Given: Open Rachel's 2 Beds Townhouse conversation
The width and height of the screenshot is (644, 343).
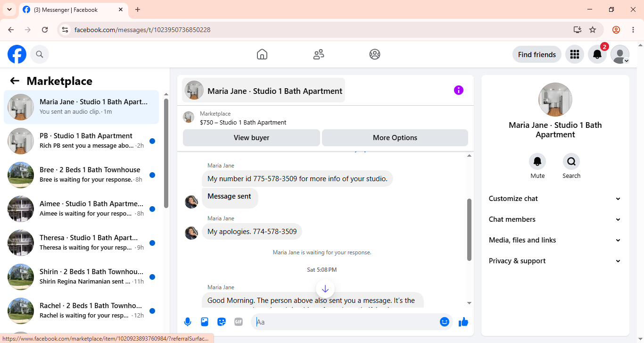Looking at the screenshot, I should pyautogui.click(x=81, y=311).
